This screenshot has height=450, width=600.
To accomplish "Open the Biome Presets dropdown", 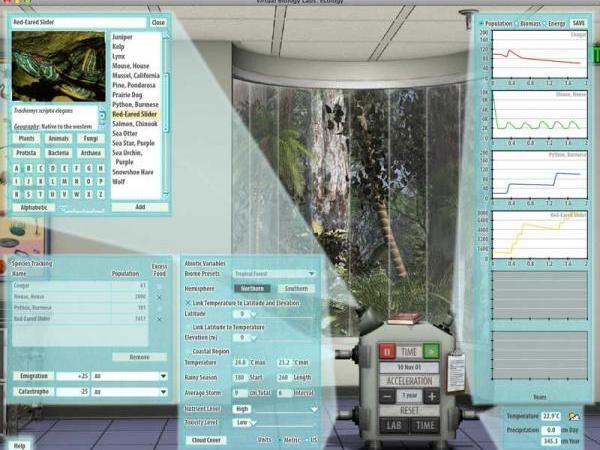I will coord(274,274).
